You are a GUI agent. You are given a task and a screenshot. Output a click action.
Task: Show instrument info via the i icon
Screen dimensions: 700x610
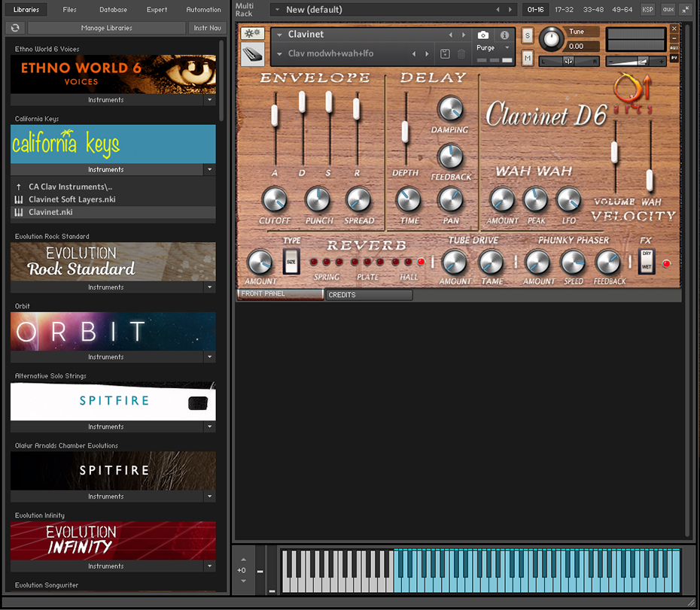point(504,35)
